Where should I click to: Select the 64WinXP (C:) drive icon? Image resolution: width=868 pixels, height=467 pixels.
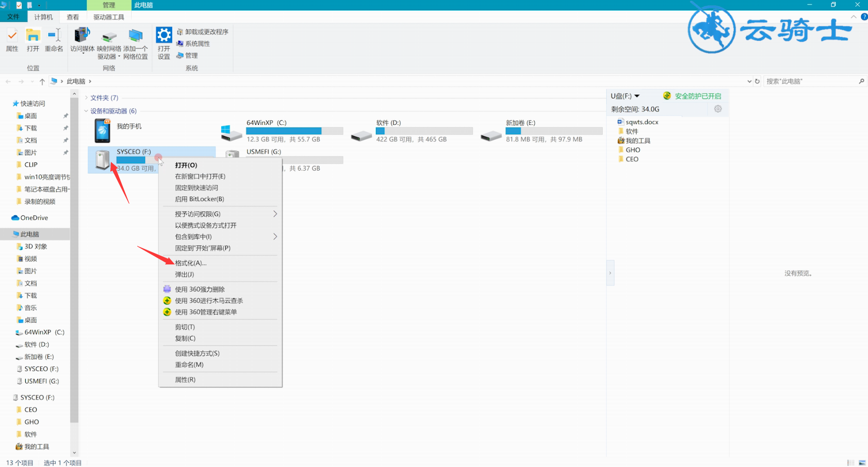tap(231, 133)
